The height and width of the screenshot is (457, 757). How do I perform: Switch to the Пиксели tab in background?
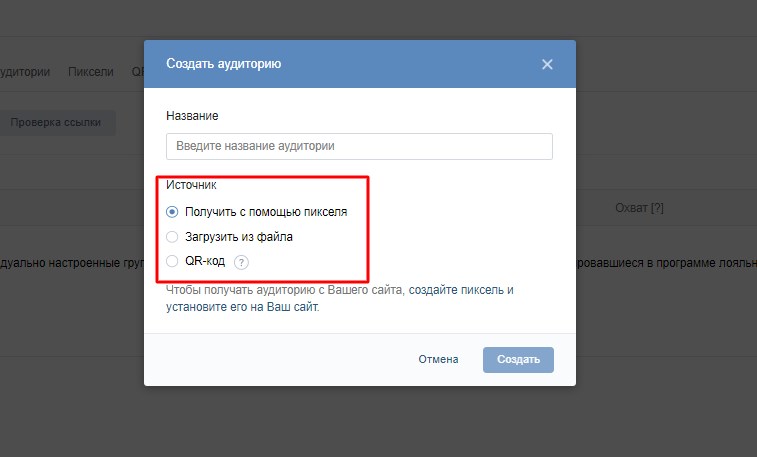pos(91,72)
